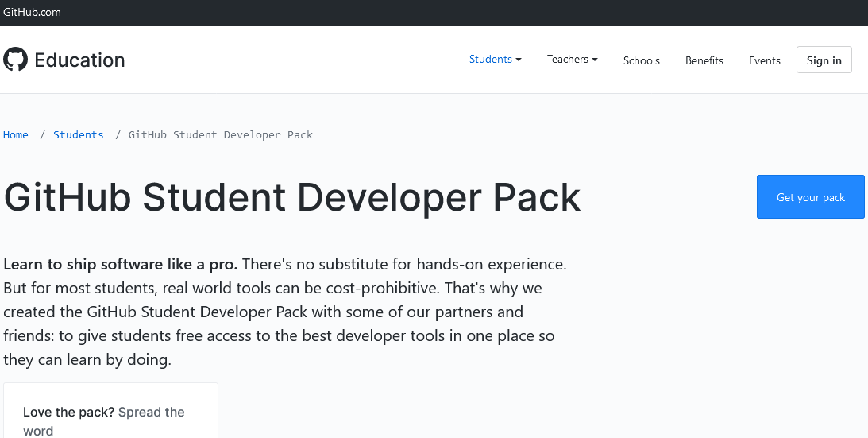Screen dimensions: 868x438
Task: Go to the Schools page
Action: 641,60
